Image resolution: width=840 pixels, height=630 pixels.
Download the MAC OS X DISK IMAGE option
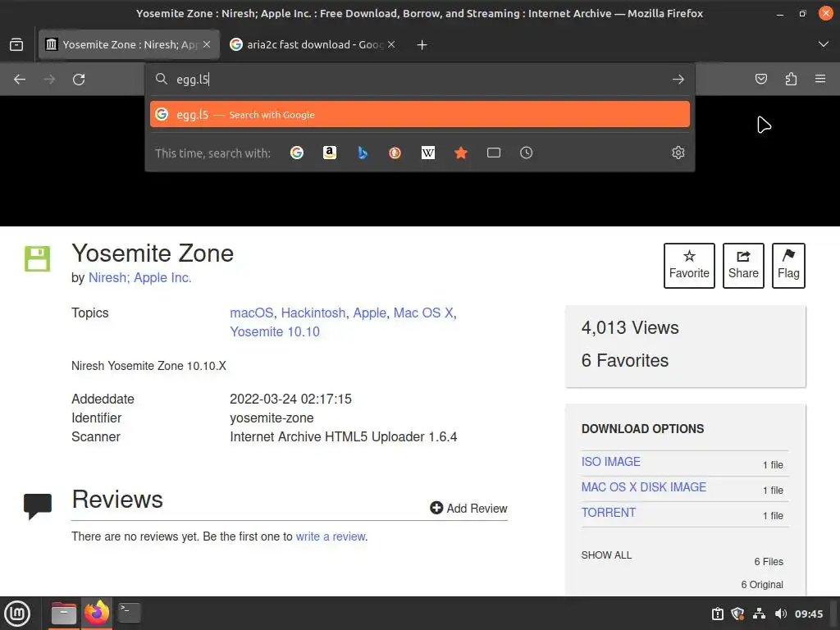[644, 487]
